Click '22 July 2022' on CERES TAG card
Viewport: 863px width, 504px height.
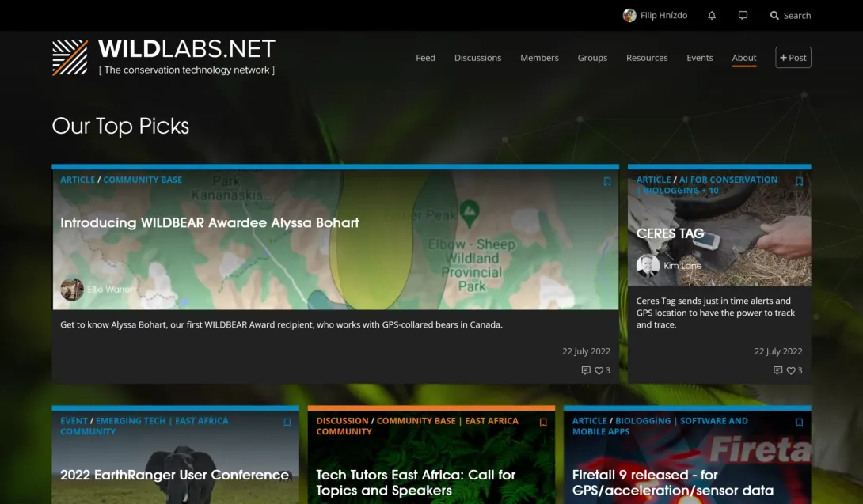click(x=778, y=351)
